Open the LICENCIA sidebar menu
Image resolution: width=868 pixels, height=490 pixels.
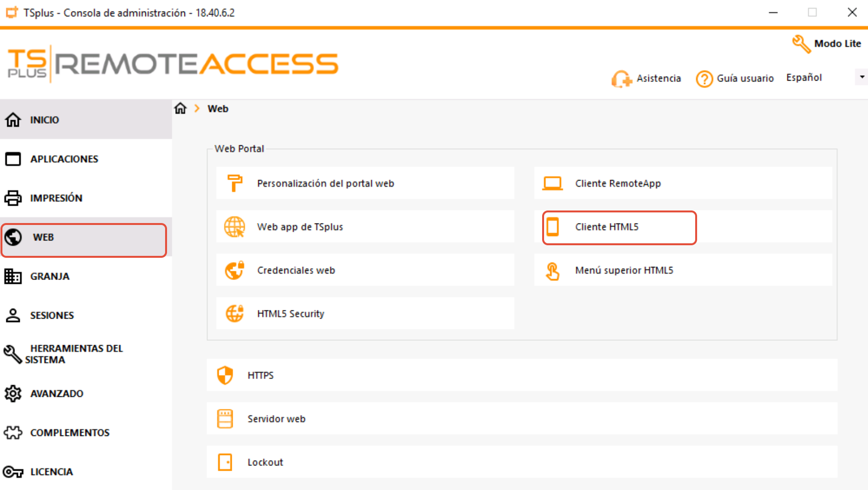(86, 472)
